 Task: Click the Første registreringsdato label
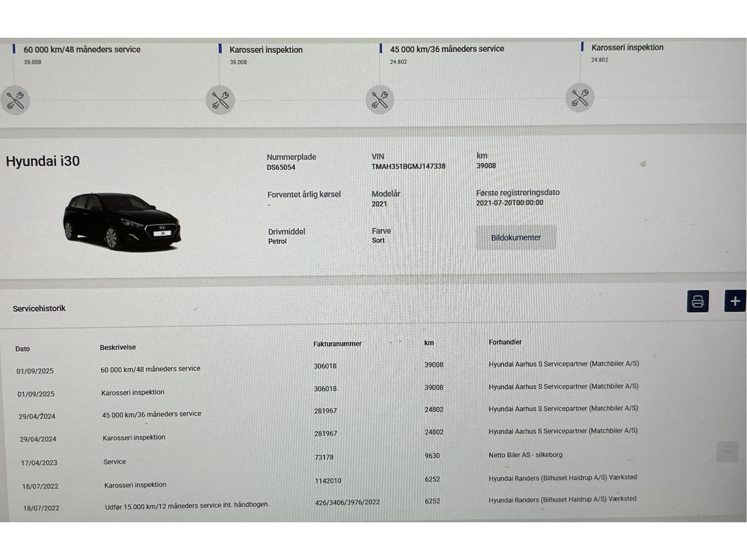pyautogui.click(x=518, y=192)
